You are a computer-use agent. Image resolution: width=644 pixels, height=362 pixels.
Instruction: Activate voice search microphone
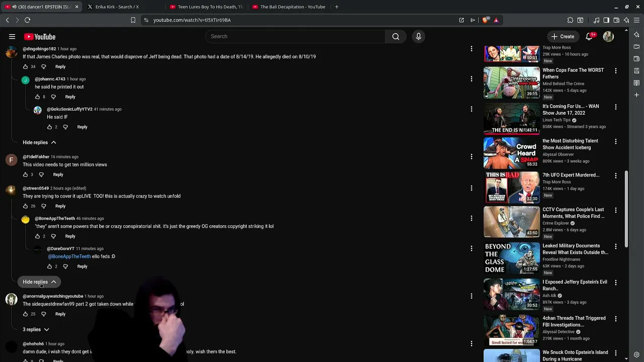(x=418, y=36)
